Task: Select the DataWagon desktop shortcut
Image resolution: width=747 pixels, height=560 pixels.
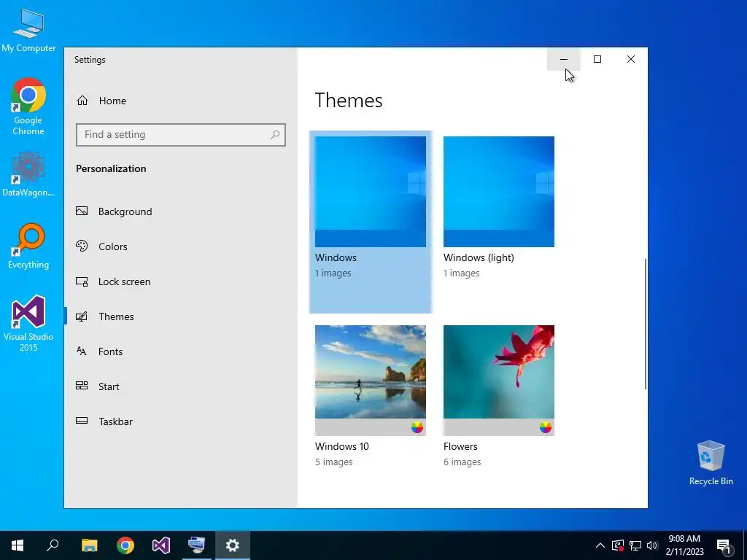Action: [x=28, y=174]
